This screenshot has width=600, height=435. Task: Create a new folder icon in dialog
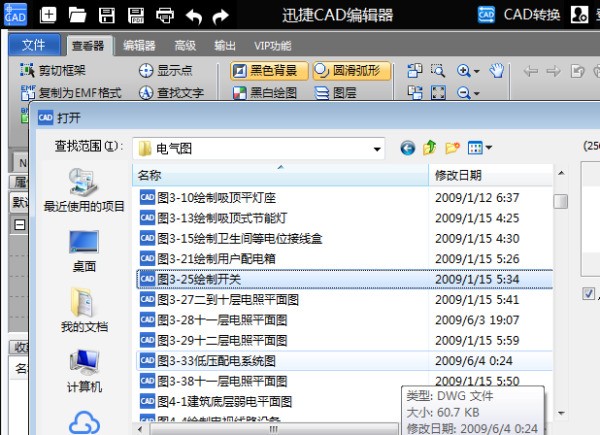point(452,148)
